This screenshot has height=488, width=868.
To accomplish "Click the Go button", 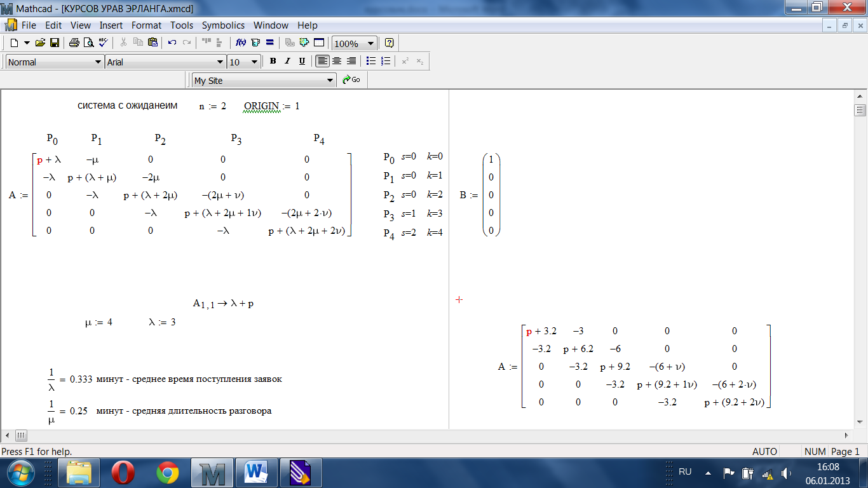I will click(351, 80).
